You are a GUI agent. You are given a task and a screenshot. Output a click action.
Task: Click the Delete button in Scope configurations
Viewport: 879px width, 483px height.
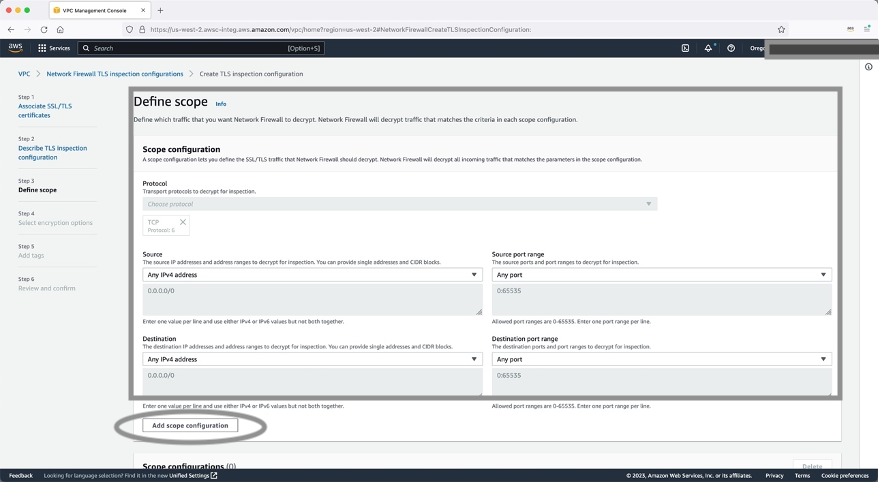click(812, 466)
